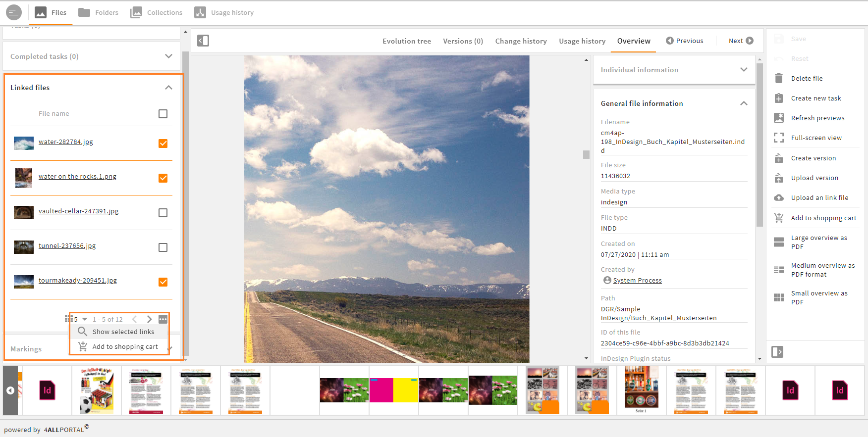
Task: Select the soccer ball flyer thumbnail
Action: [x=97, y=390]
